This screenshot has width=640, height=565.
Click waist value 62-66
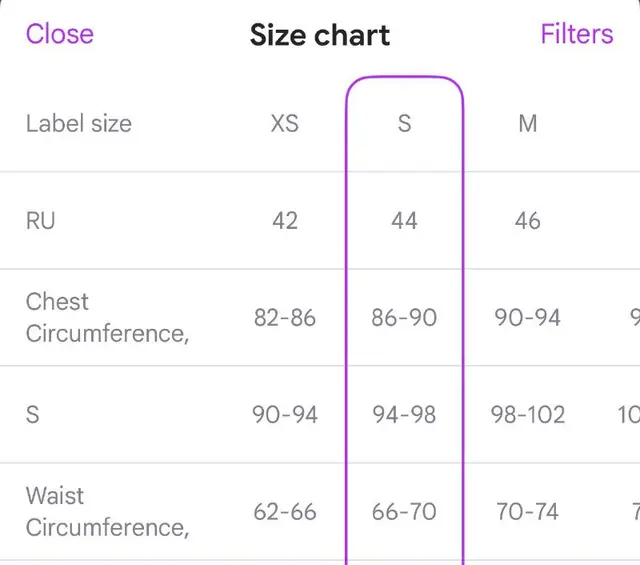(x=284, y=512)
